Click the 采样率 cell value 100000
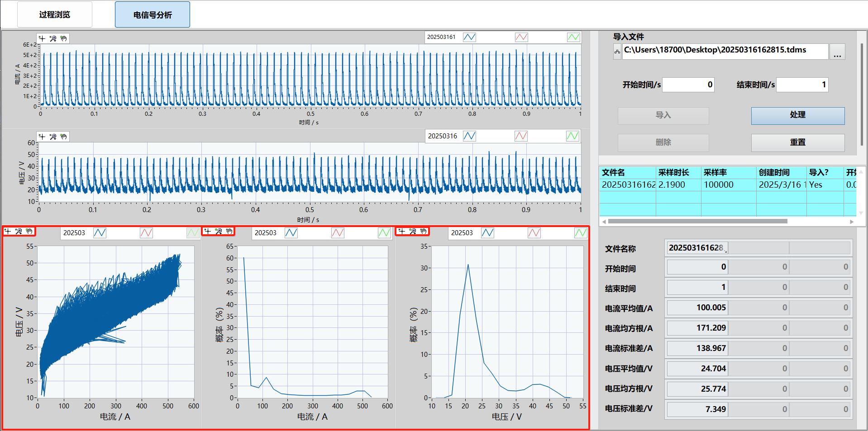This screenshot has height=431, width=868. click(729, 185)
